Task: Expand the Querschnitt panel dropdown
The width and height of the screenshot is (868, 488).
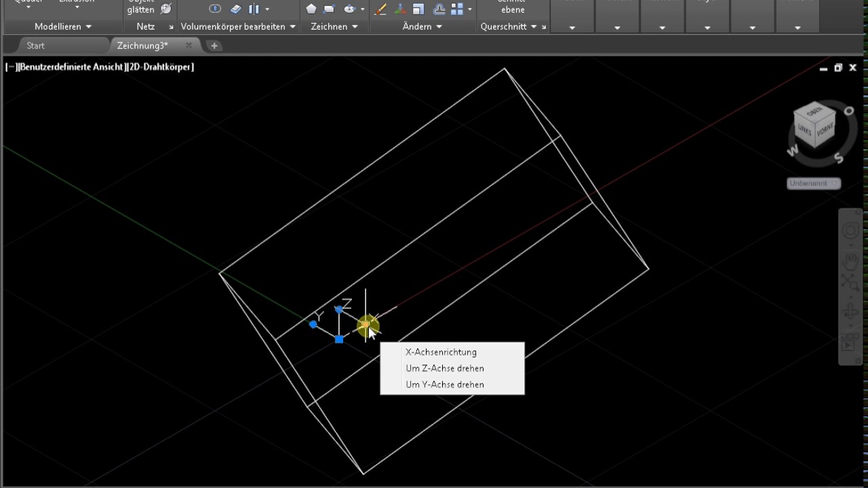Action: point(534,26)
